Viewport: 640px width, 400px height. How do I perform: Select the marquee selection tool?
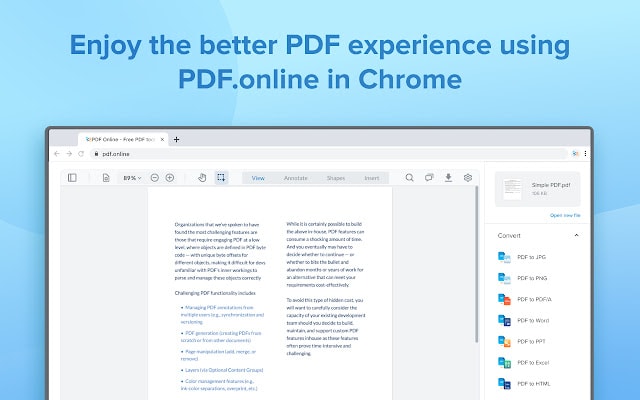[221, 178]
